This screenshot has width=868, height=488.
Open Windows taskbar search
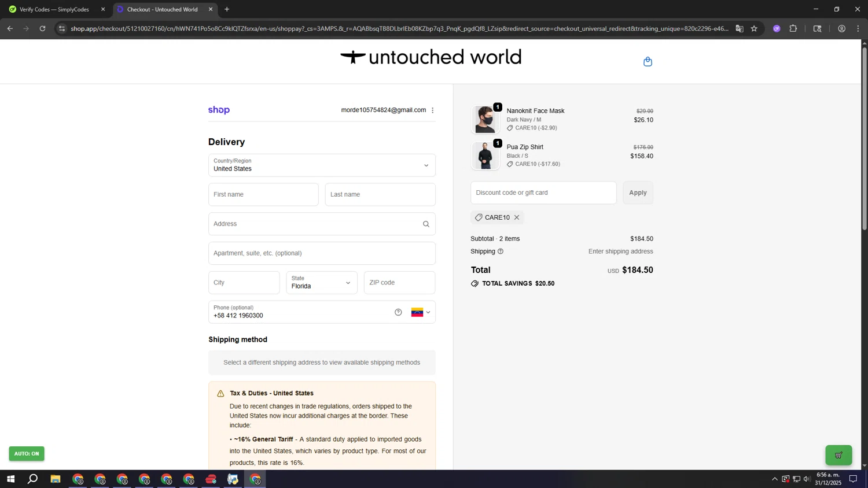pyautogui.click(x=33, y=479)
